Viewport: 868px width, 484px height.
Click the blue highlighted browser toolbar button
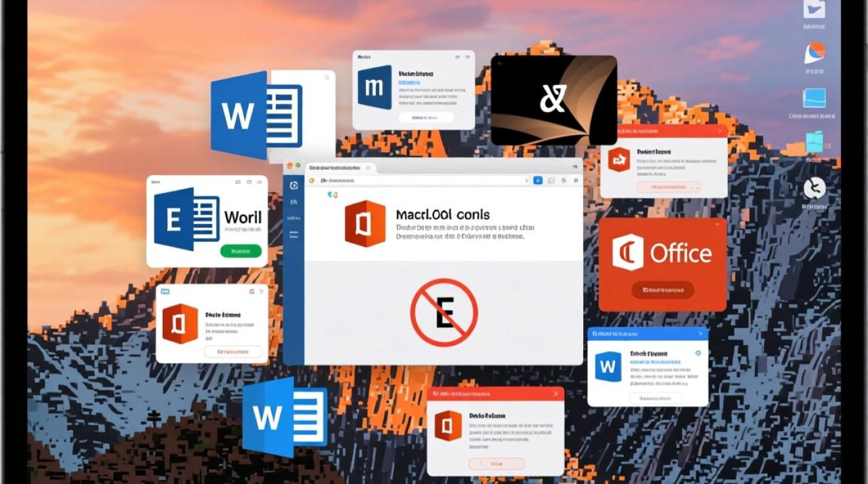[537, 181]
